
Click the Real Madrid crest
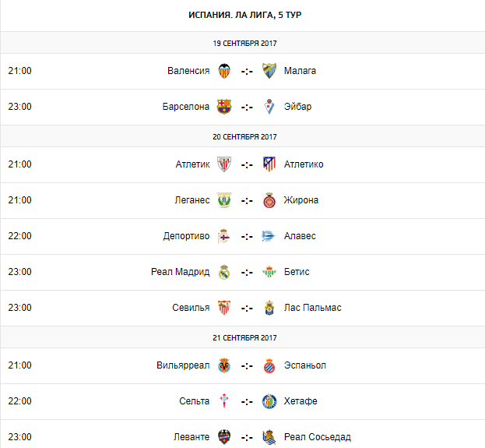tap(224, 272)
